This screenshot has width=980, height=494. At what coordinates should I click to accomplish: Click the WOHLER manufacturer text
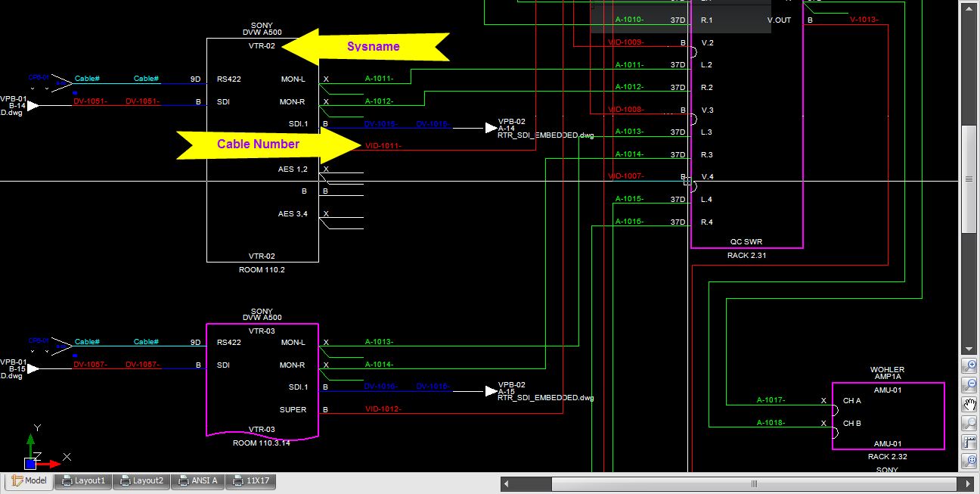888,370
